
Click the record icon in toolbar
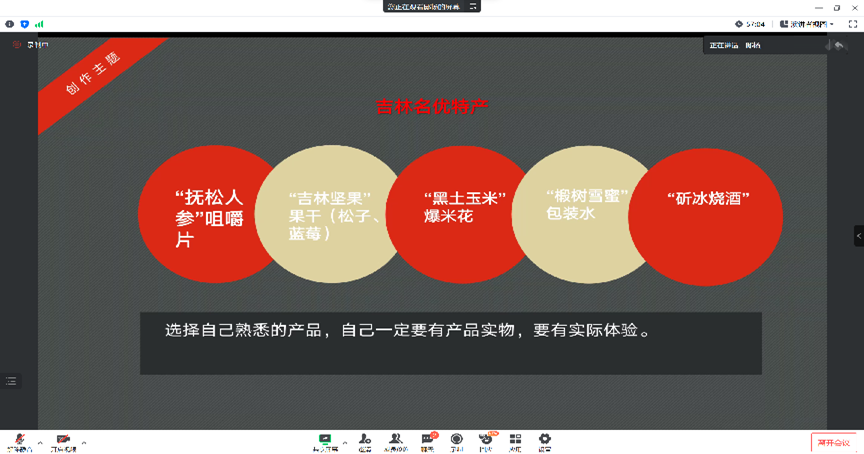pyautogui.click(x=456, y=442)
